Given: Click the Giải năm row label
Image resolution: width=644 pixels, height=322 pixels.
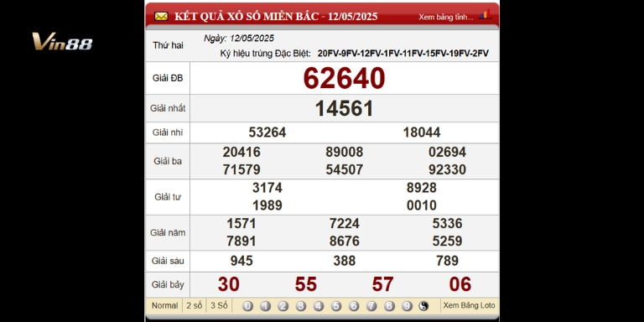Looking at the screenshot, I should (168, 232).
